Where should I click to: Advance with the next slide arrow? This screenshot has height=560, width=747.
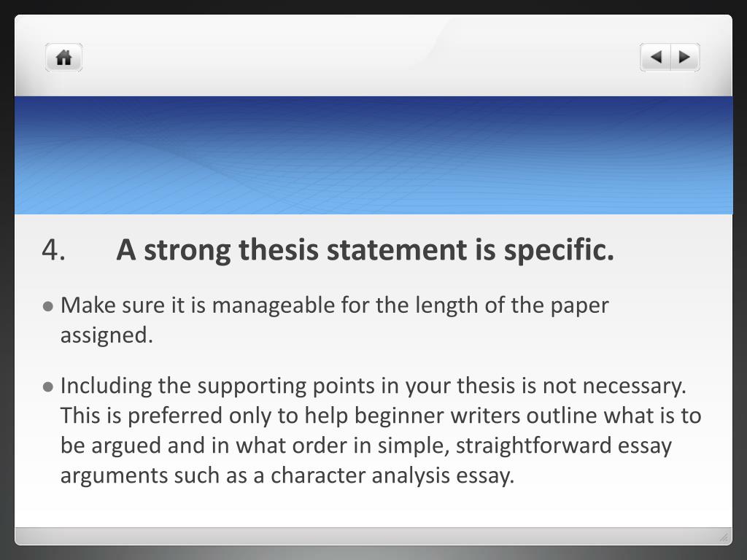coord(684,57)
